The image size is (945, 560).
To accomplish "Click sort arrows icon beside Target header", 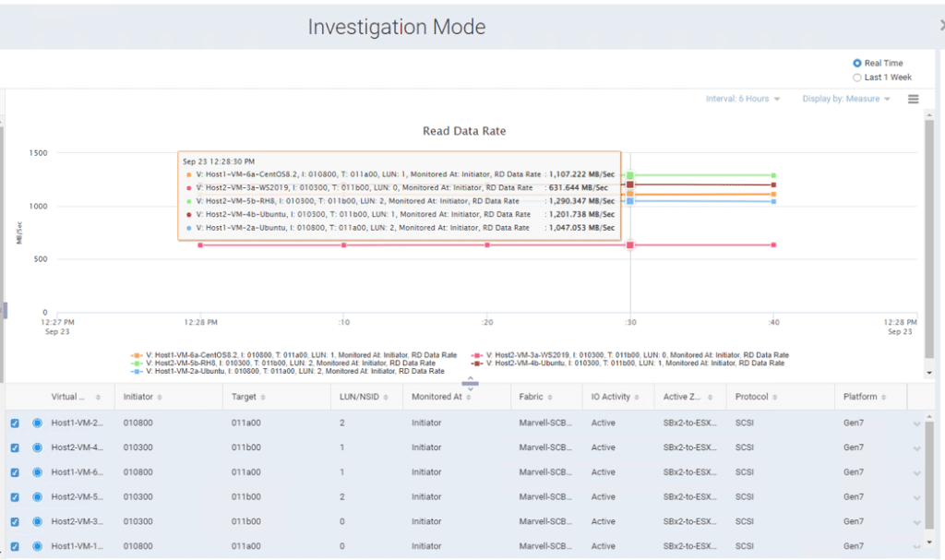I will pyautogui.click(x=263, y=398).
